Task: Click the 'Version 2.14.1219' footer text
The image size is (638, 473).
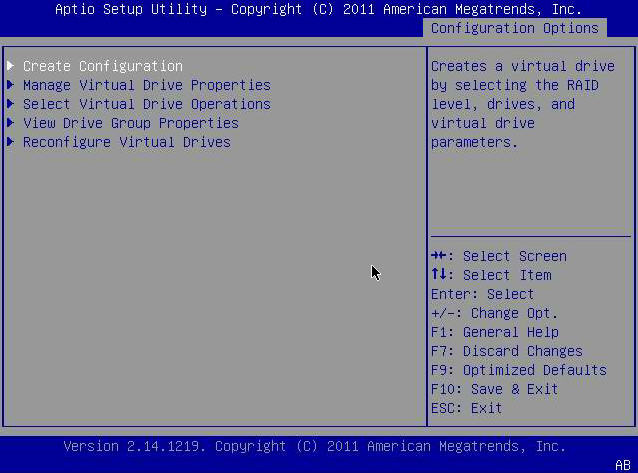Action: (x=134, y=446)
